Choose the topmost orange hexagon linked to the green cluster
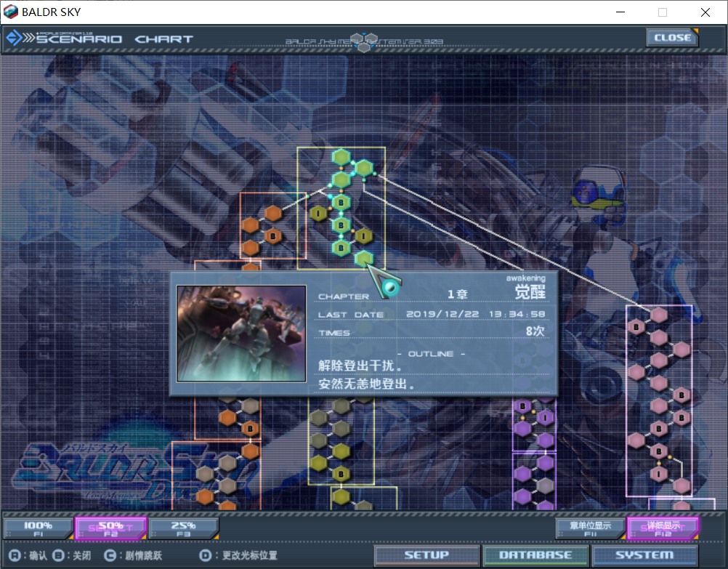728x569 pixels. 273,214
